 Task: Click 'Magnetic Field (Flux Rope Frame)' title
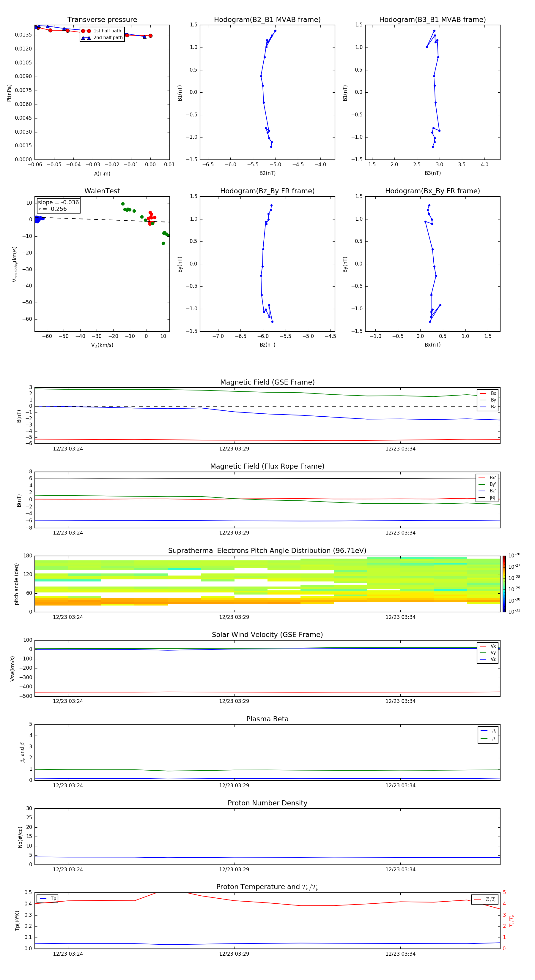(x=267, y=467)
